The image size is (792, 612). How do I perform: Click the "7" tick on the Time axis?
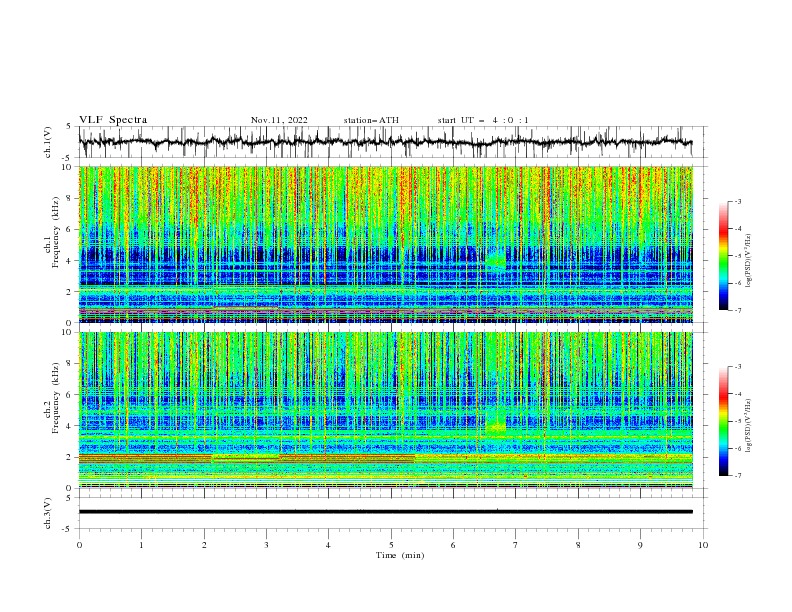click(515, 545)
